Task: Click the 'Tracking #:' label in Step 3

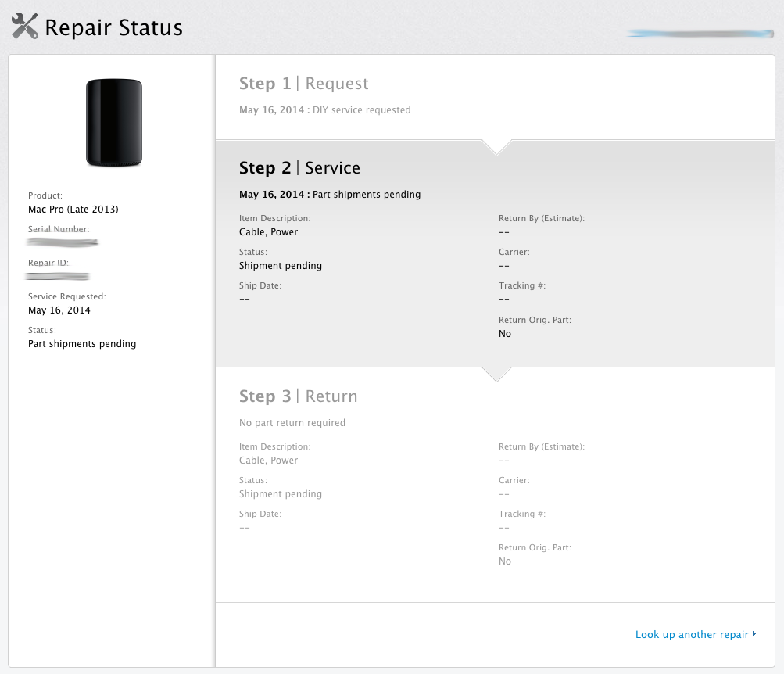Action: click(522, 514)
